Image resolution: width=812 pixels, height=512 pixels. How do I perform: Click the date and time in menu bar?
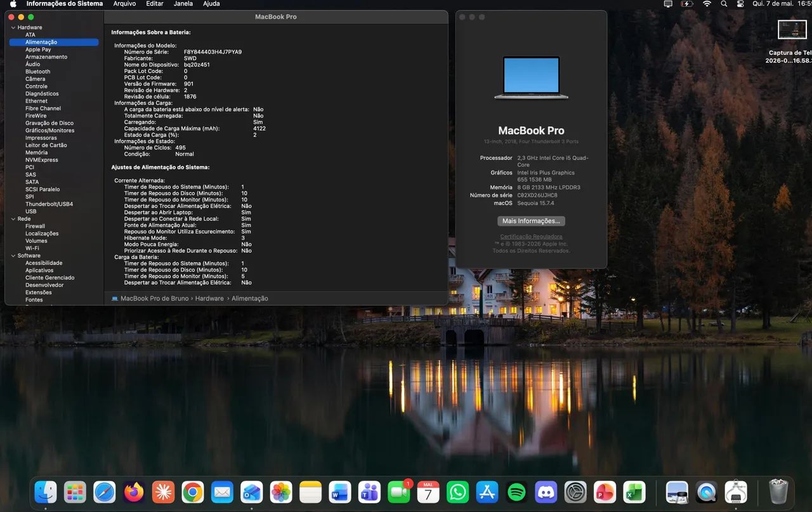782,4
